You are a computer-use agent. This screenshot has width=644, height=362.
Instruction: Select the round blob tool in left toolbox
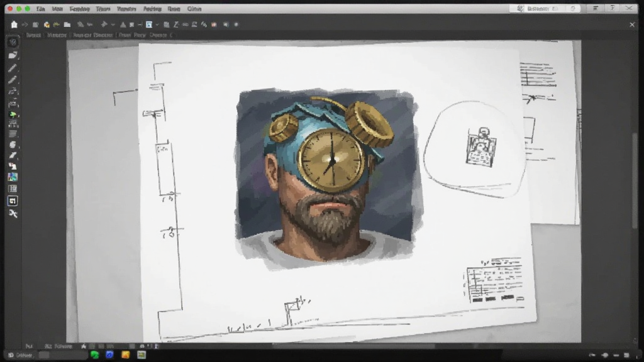[13, 145]
